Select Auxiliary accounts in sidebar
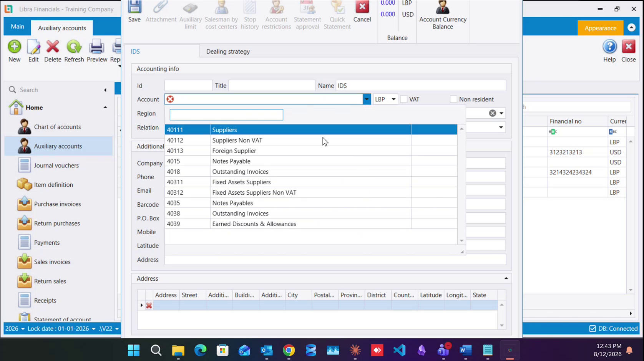 (x=58, y=146)
